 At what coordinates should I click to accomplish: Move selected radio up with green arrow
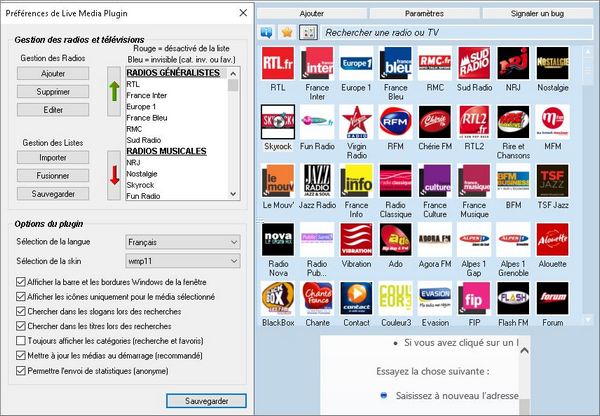[114, 91]
